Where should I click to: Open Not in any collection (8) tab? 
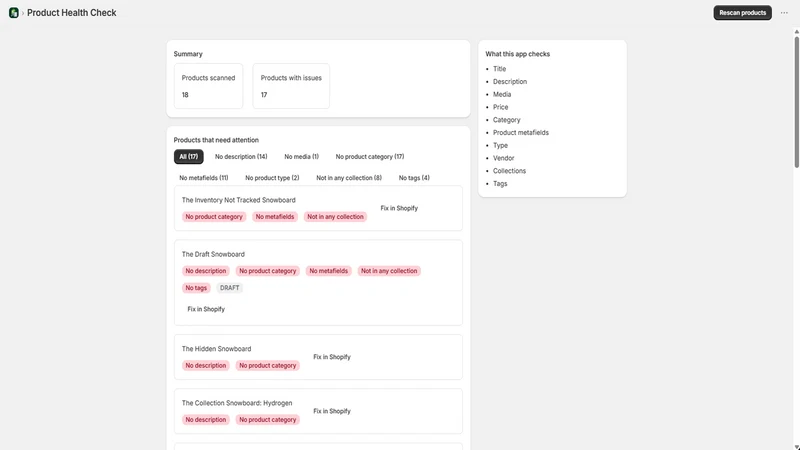(x=349, y=178)
